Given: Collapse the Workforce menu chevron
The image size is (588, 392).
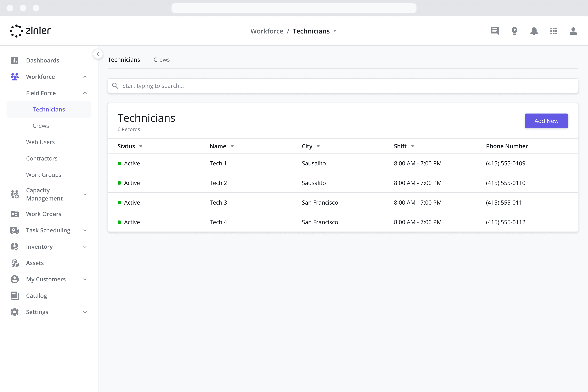Looking at the screenshot, I should click(85, 77).
